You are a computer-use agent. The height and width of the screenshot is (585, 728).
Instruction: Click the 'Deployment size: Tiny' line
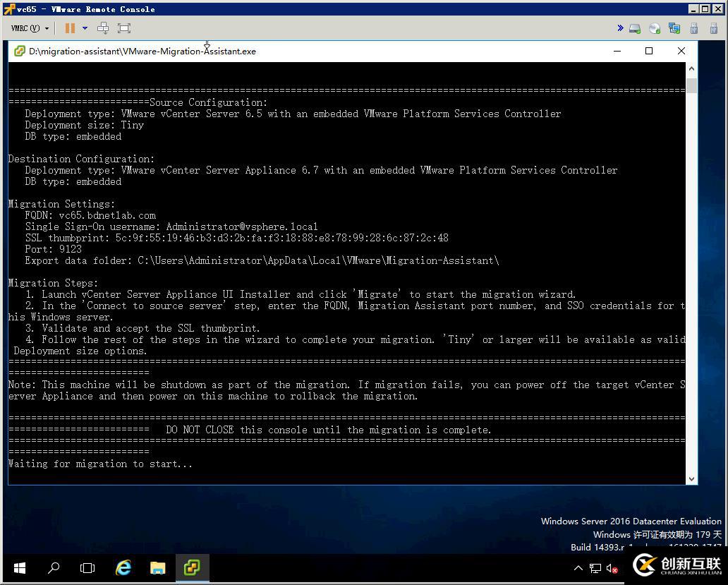pos(85,126)
